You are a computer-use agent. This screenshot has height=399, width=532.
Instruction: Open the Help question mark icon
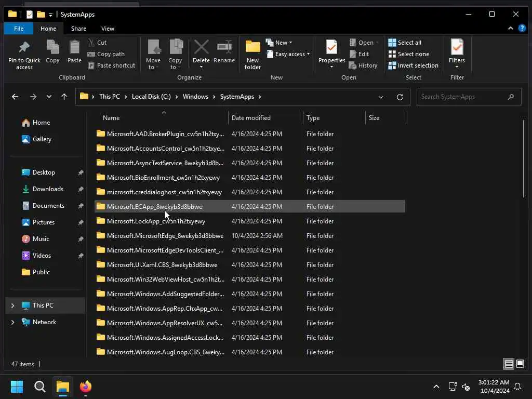click(x=522, y=29)
